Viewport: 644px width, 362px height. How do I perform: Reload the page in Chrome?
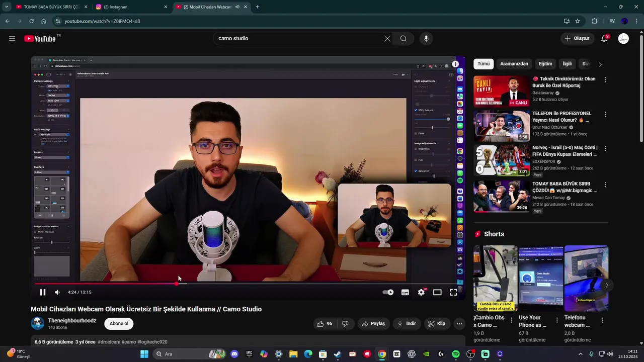(x=31, y=21)
